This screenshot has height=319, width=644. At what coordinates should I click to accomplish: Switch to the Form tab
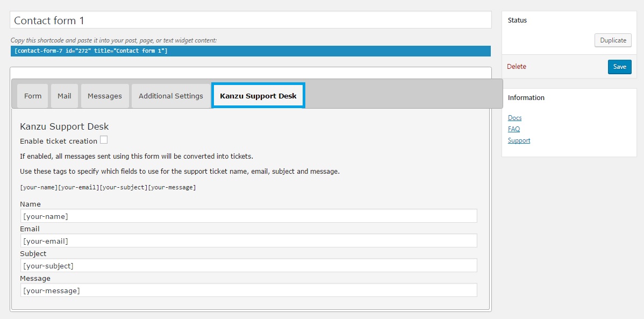[x=33, y=96]
